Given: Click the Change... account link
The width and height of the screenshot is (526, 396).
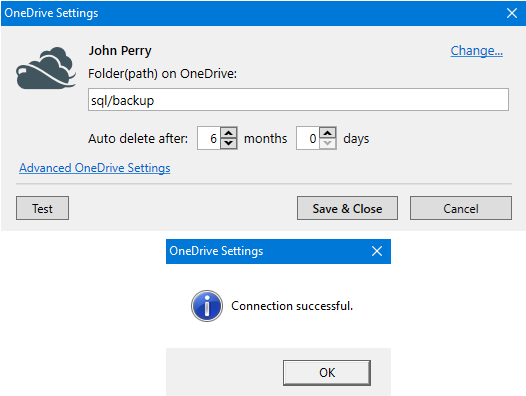Looking at the screenshot, I should [x=476, y=51].
